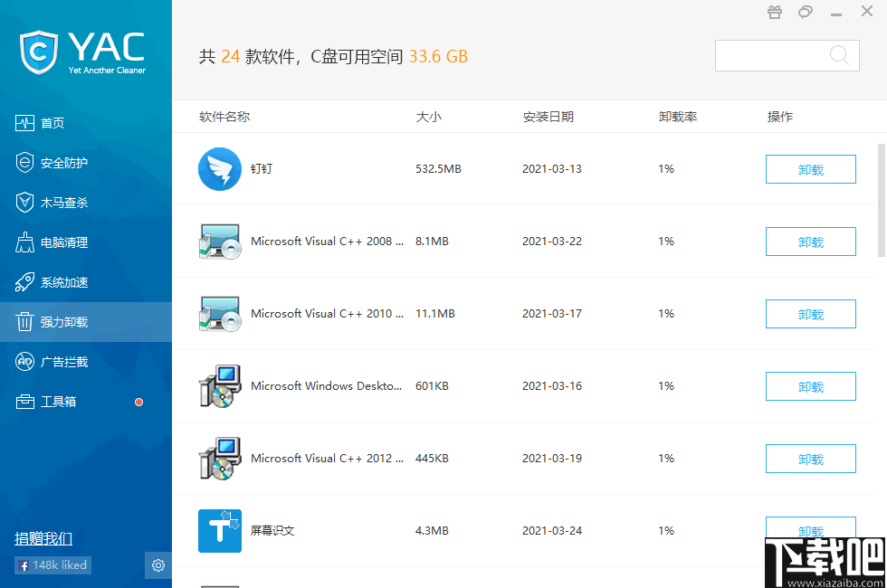The width and height of the screenshot is (887, 588).
Task: Sort by 软件名称 column header
Action: pyautogui.click(x=224, y=117)
